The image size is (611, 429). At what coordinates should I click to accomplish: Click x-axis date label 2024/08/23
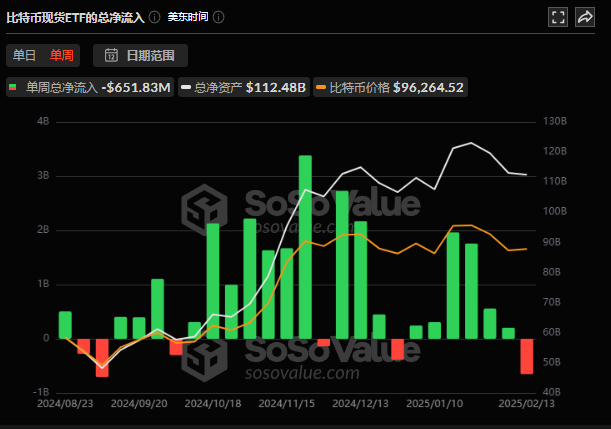click(65, 404)
